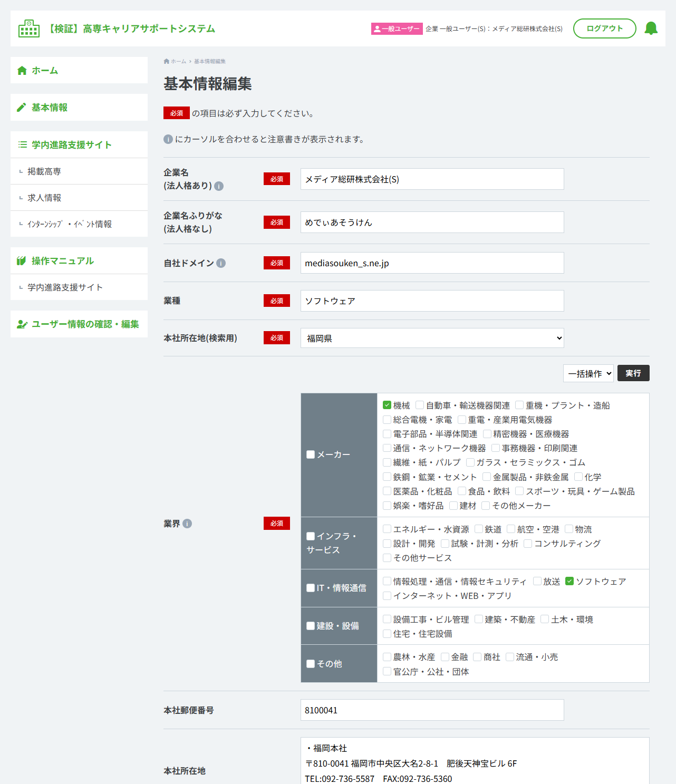Open ユーザー情報の確認・編集 menu item
Screen dimensions: 676x784
coord(79,324)
